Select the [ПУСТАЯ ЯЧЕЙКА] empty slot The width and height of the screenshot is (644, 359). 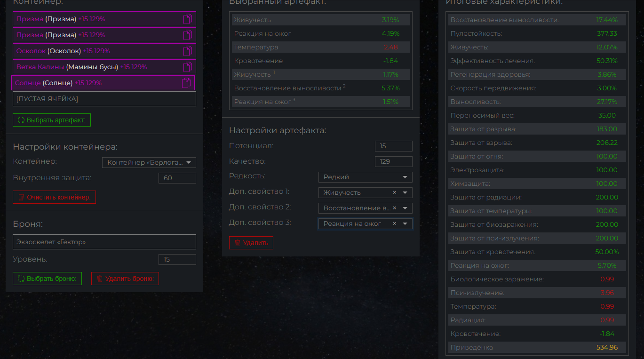[x=104, y=99]
